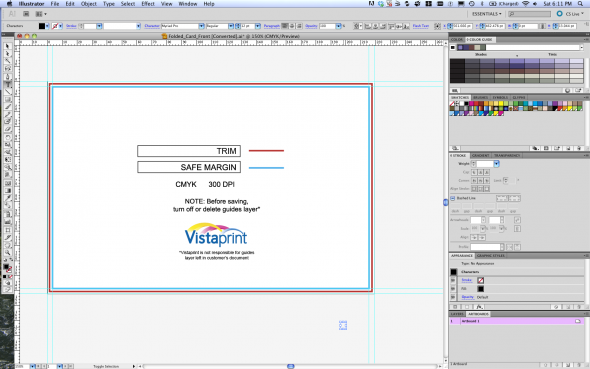Select the Lasso tool
This screenshot has height=369, width=590.
(8, 68)
